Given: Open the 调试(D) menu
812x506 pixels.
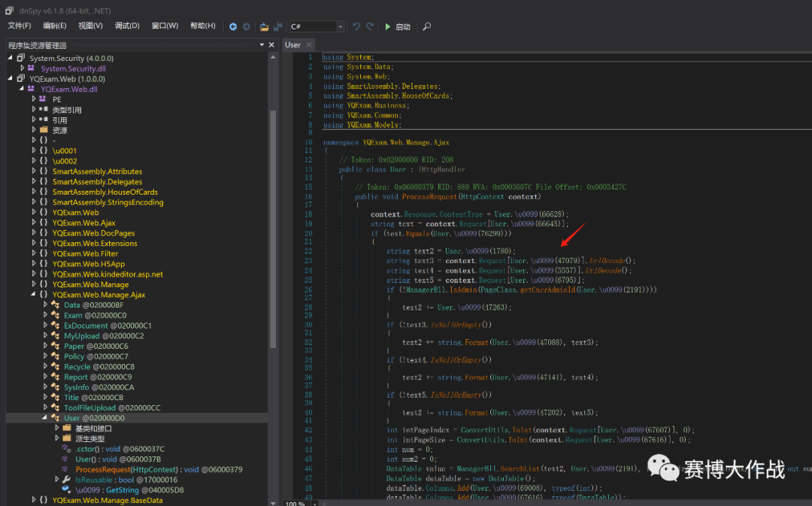Looking at the screenshot, I should (127, 26).
